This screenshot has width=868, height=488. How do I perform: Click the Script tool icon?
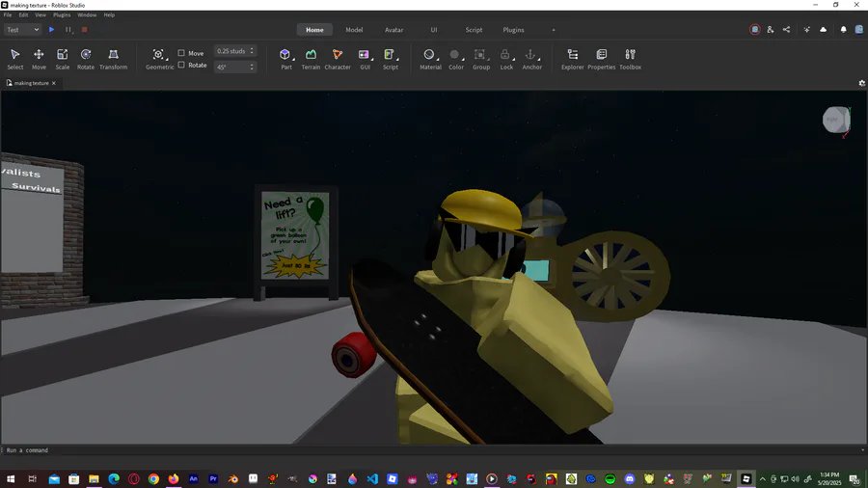click(x=389, y=55)
